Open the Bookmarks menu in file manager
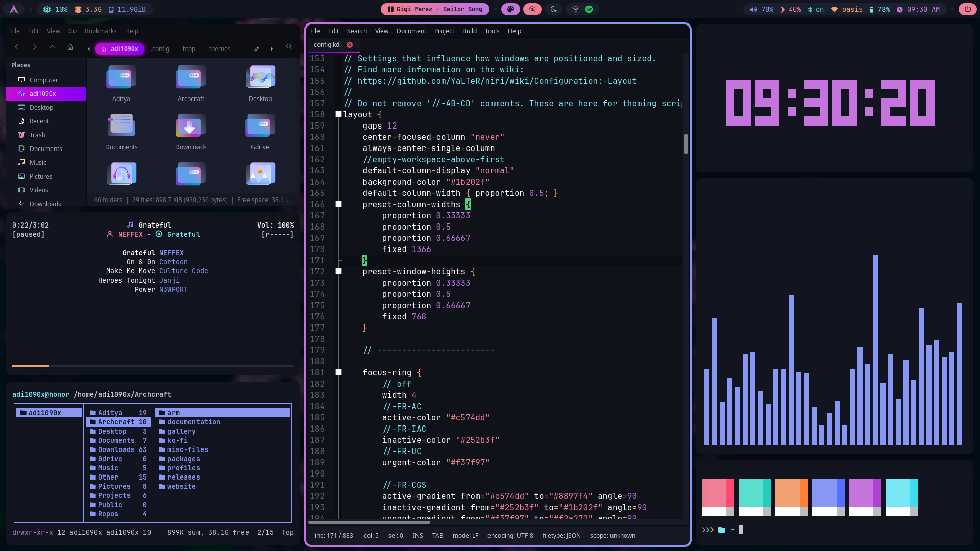 [x=101, y=31]
